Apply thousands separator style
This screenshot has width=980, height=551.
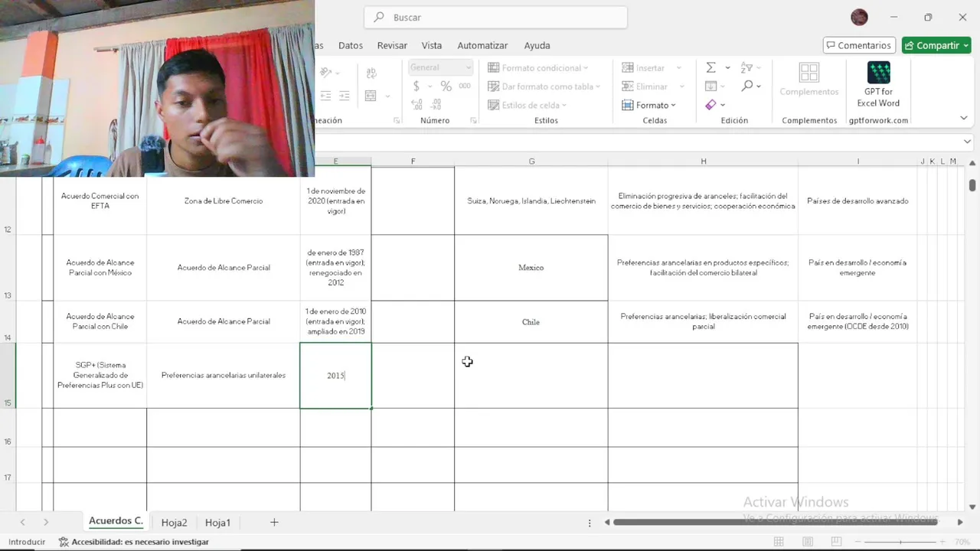(465, 86)
